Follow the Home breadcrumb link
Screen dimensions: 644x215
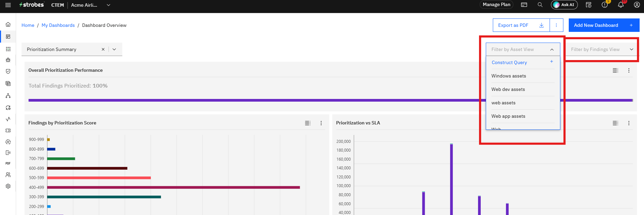coord(28,25)
